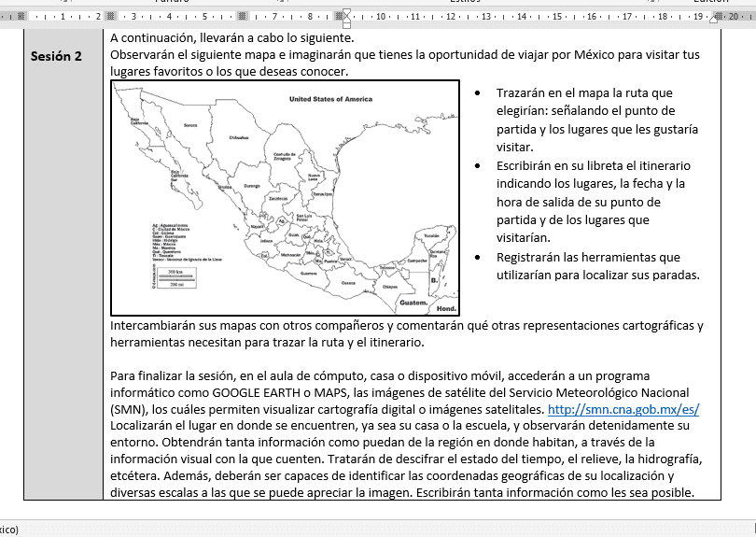The image size is (756, 537).
Task: Click the words "GOOGLE EARTH o MAPS"
Action: tap(280, 393)
